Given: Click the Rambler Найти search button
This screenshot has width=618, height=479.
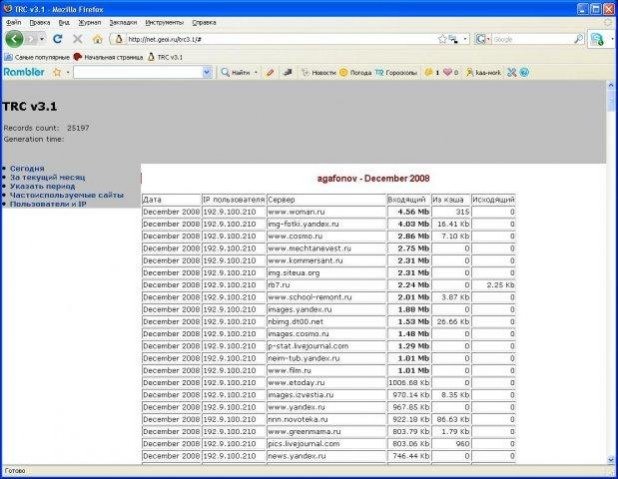Looking at the screenshot, I should [235, 73].
